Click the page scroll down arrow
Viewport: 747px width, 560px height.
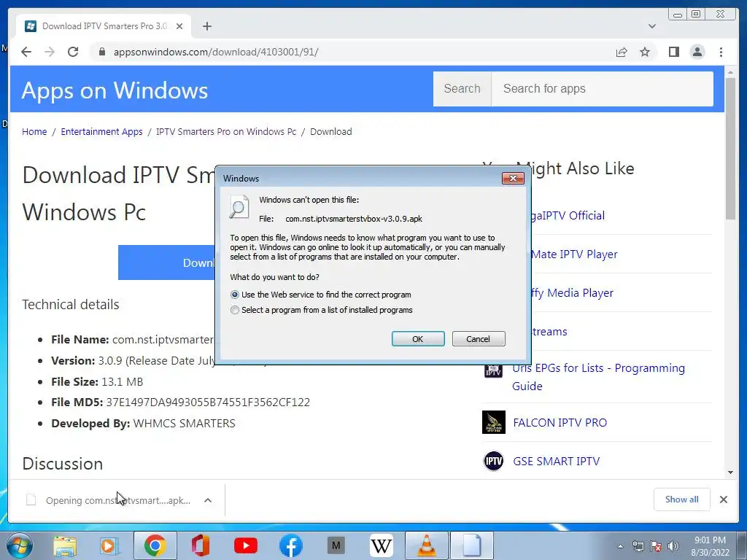731,472
